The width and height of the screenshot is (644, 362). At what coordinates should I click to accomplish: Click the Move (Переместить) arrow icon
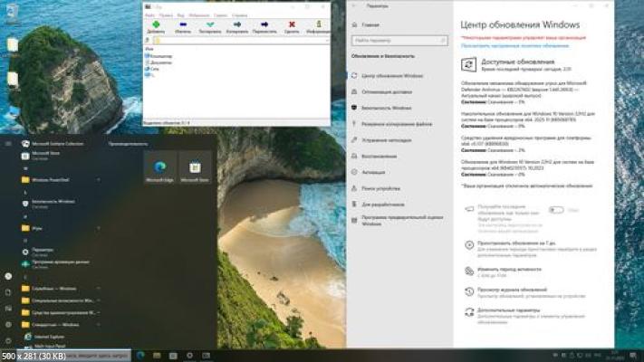(x=264, y=24)
